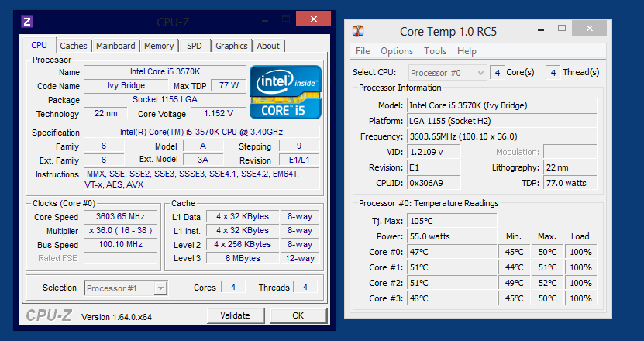The width and height of the screenshot is (644, 341).
Task: Click the Core #0 temperature '47°C'
Action: tap(452, 252)
